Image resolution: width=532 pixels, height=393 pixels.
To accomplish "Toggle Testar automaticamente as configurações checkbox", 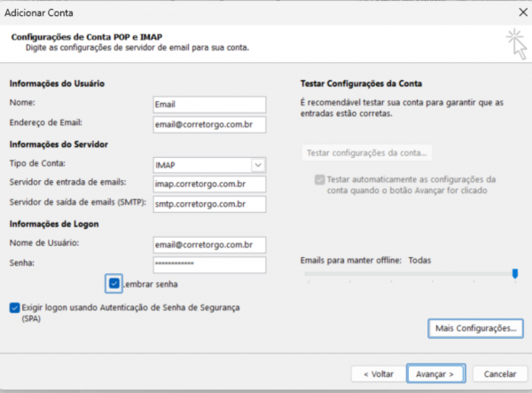I will [x=319, y=179].
